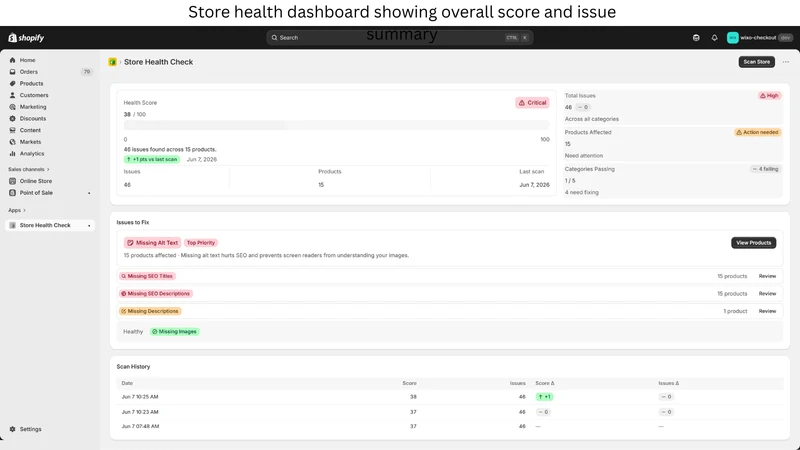Open Marketing section
Screen dimensions: 800x450
33,107
